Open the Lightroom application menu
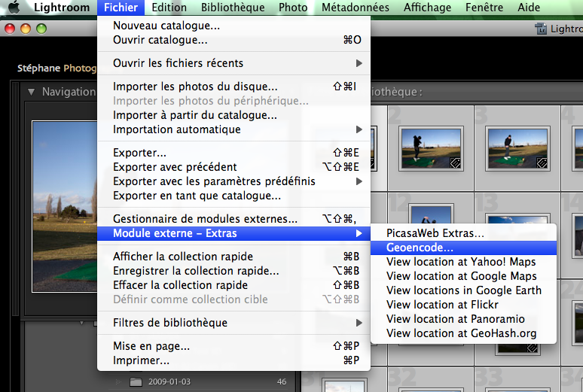The width and height of the screenshot is (583, 392). [x=62, y=7]
